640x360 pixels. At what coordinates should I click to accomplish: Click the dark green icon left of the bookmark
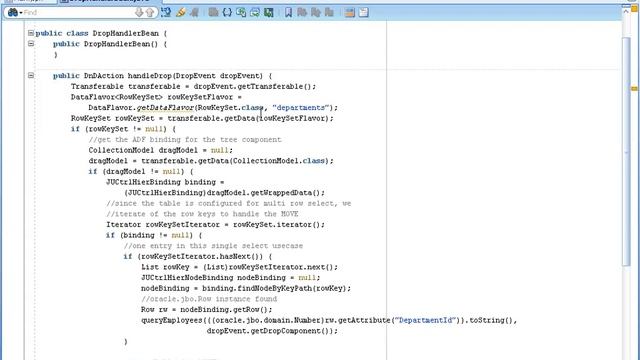pyautogui.click(x=269, y=13)
